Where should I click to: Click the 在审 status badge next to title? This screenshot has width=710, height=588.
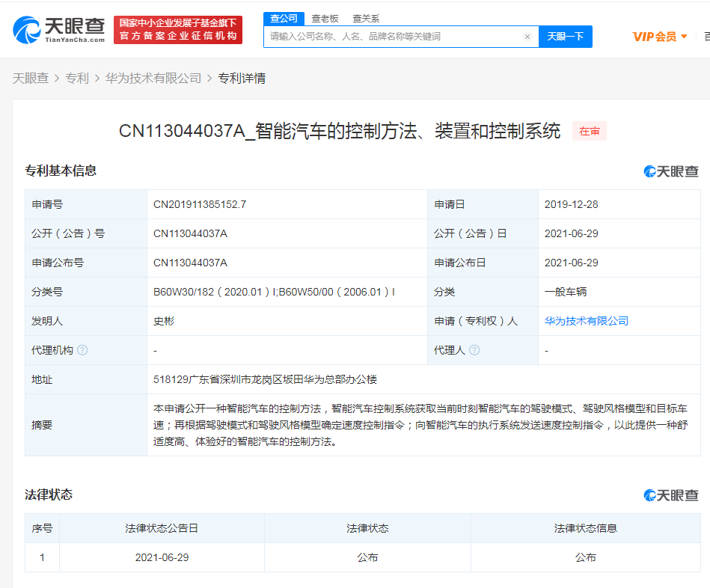coord(589,130)
